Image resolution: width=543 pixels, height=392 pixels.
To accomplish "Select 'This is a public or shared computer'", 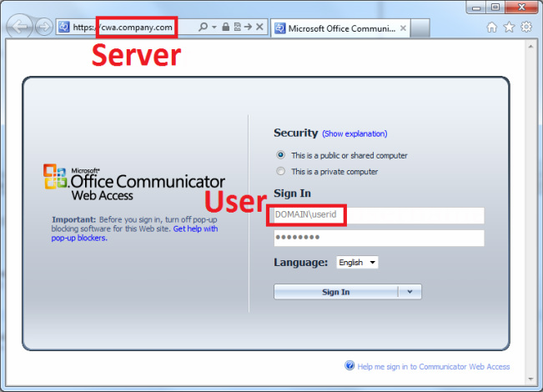I will pyautogui.click(x=280, y=155).
